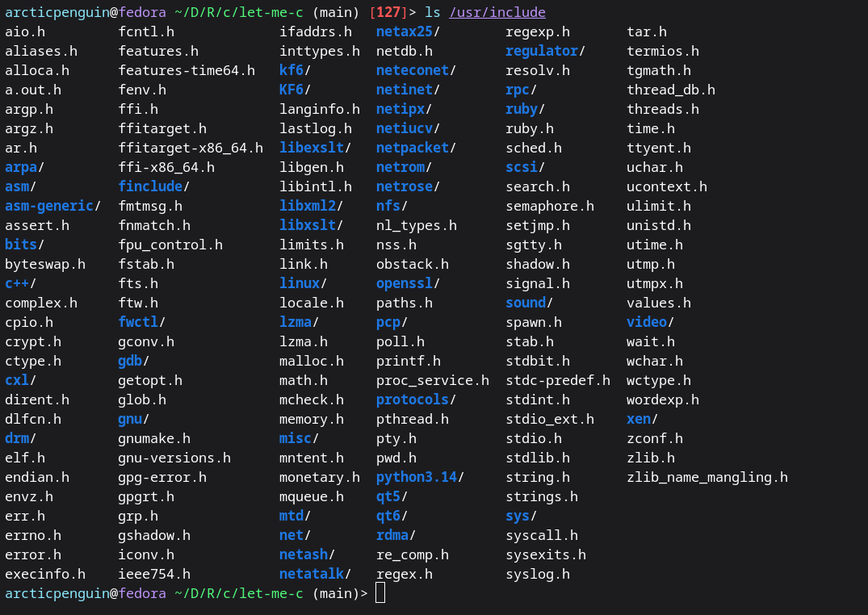This screenshot has width=868, height=615.
Task: Select the tar.h file name
Action: tap(647, 31)
